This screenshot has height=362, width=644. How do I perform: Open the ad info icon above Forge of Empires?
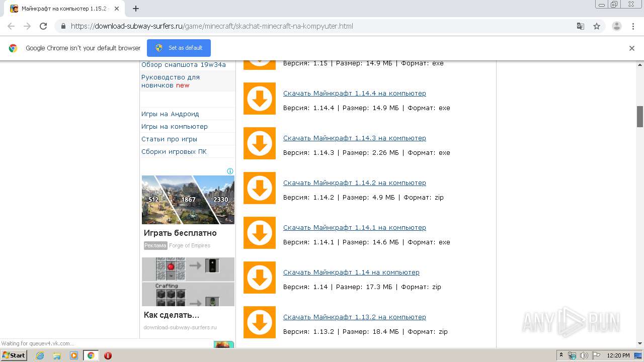[230, 171]
